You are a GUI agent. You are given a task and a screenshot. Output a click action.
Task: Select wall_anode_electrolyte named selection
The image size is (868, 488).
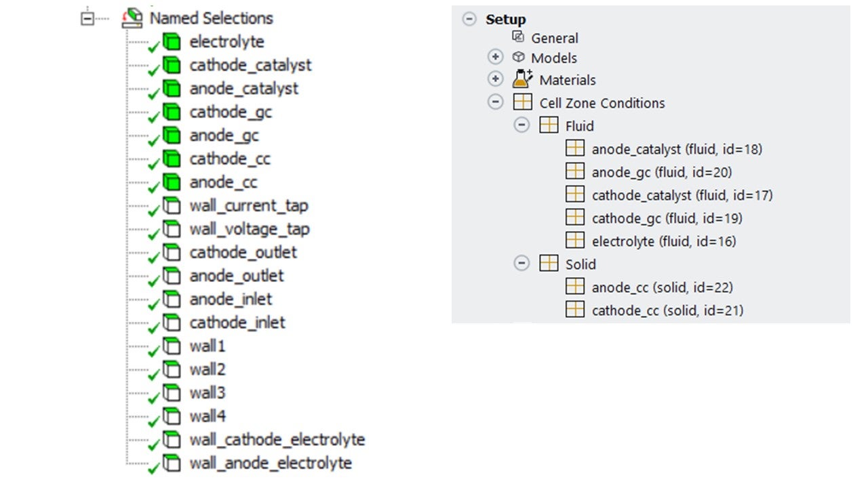point(271,464)
